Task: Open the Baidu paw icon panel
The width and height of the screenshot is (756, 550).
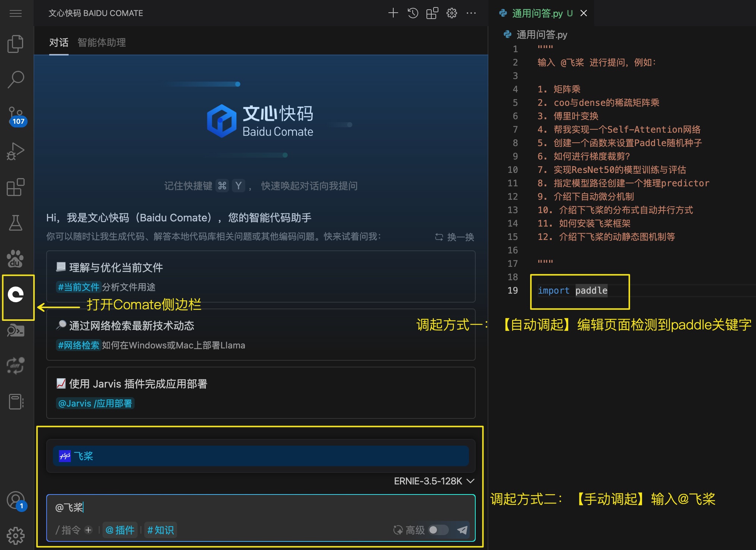Action: click(x=16, y=259)
